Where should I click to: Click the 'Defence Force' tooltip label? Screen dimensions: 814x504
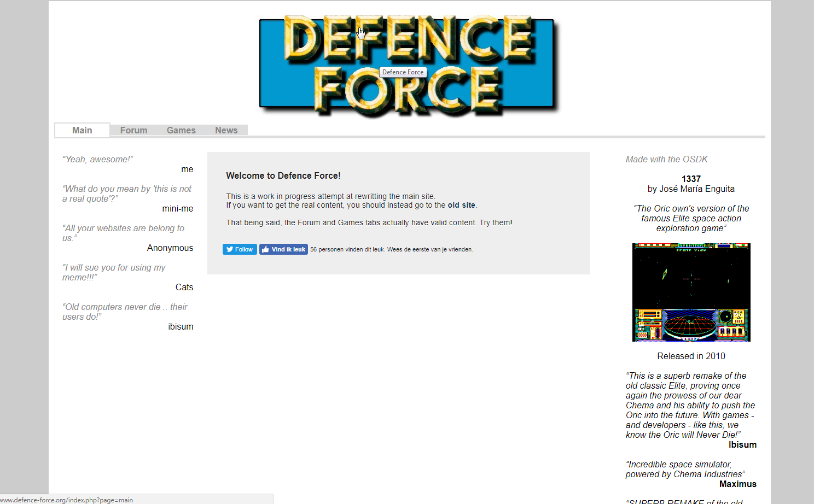[x=403, y=72]
